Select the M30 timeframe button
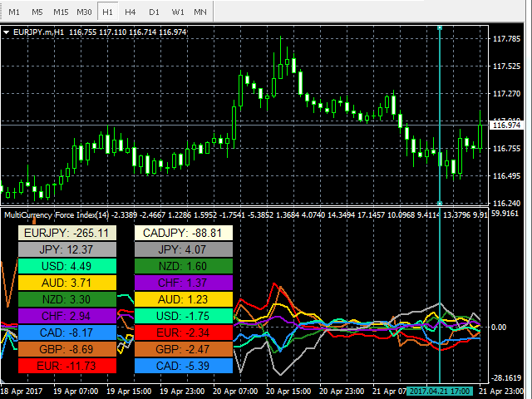 coord(84,12)
